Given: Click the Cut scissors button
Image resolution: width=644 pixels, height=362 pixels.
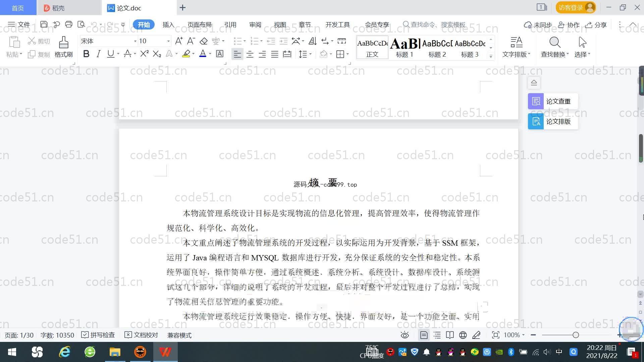Looking at the screenshot, I should pyautogui.click(x=39, y=41).
